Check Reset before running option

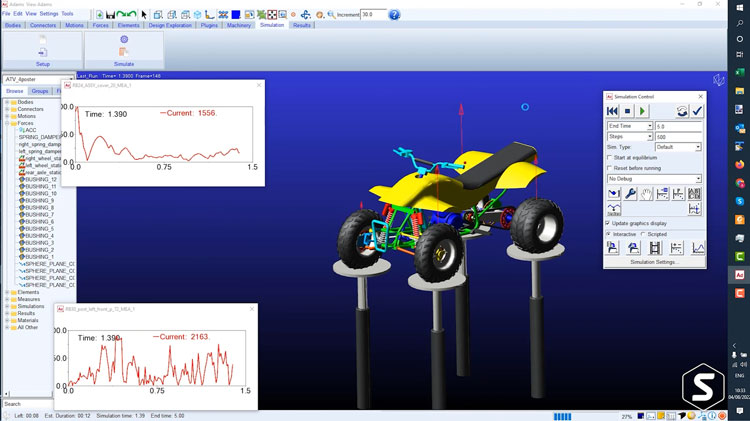(x=611, y=168)
